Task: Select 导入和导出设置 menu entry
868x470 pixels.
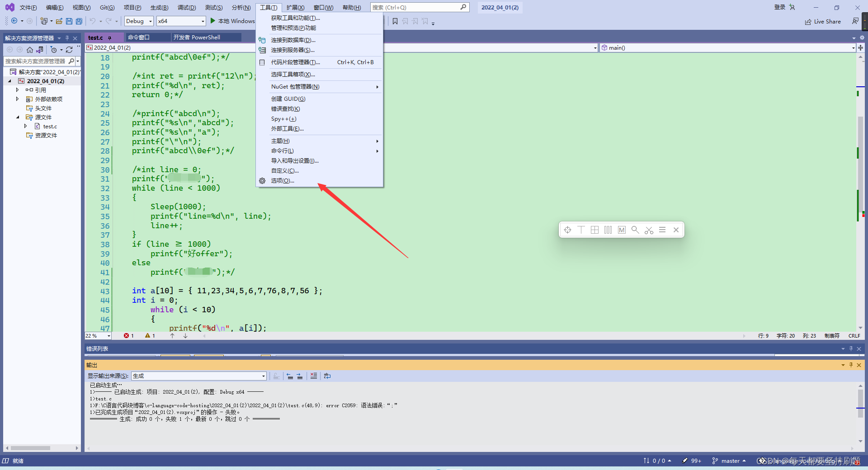Action: coord(320,161)
